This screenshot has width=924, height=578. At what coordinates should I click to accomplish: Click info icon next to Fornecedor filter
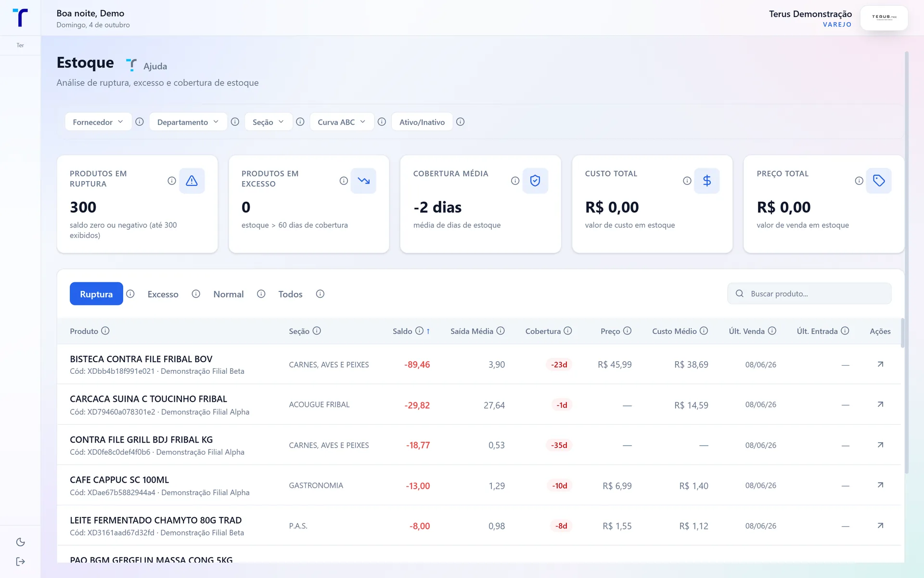(140, 122)
